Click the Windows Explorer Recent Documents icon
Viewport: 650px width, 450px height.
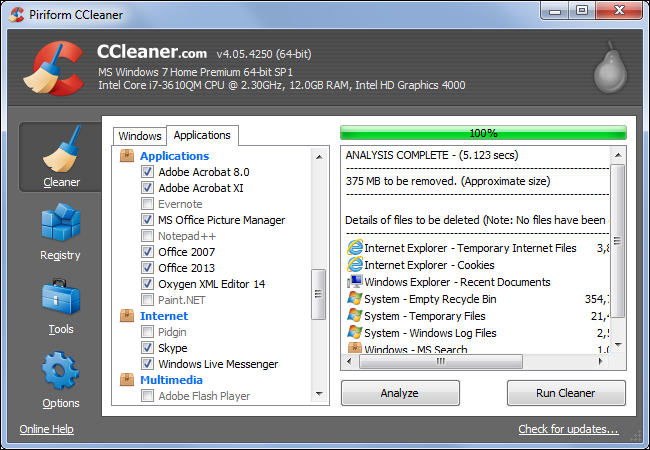[x=355, y=282]
